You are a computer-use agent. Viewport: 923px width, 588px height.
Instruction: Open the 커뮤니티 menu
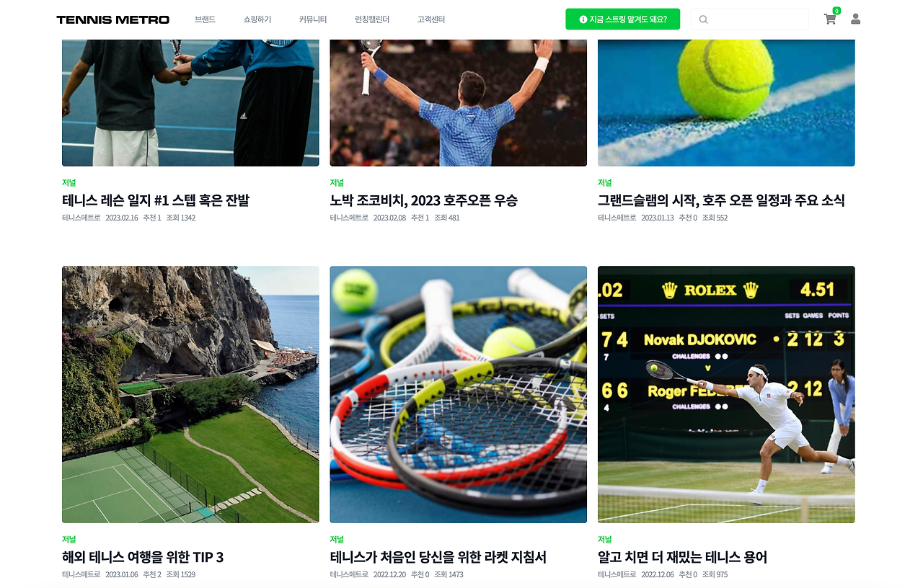click(313, 19)
